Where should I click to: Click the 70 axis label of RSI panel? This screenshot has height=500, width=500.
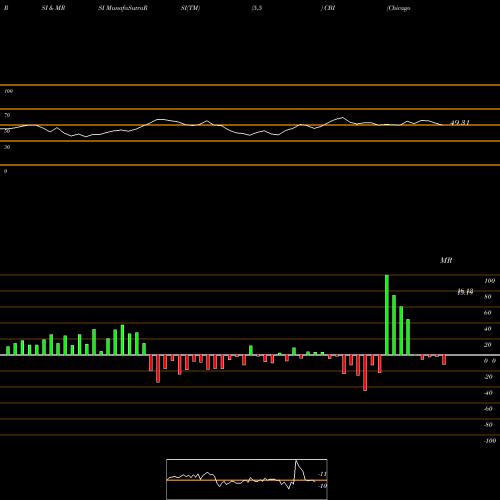point(7,115)
